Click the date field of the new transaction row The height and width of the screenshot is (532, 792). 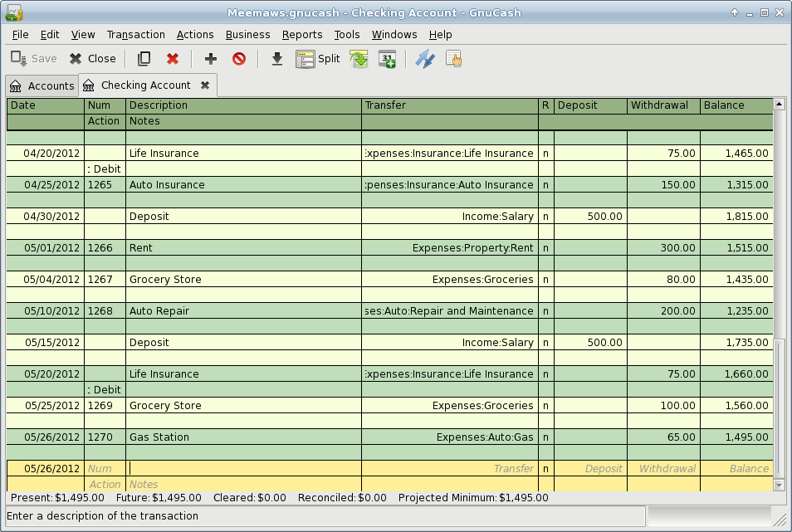(x=46, y=468)
